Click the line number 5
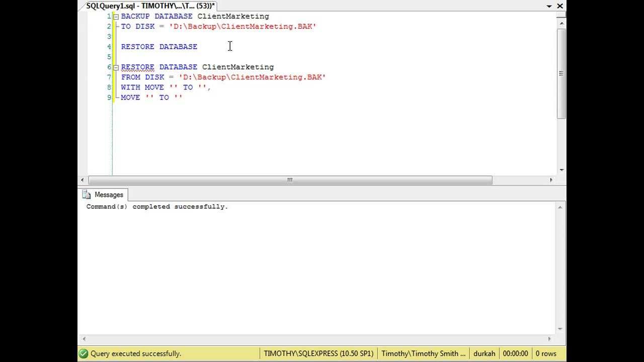644x362 pixels. click(109, 57)
